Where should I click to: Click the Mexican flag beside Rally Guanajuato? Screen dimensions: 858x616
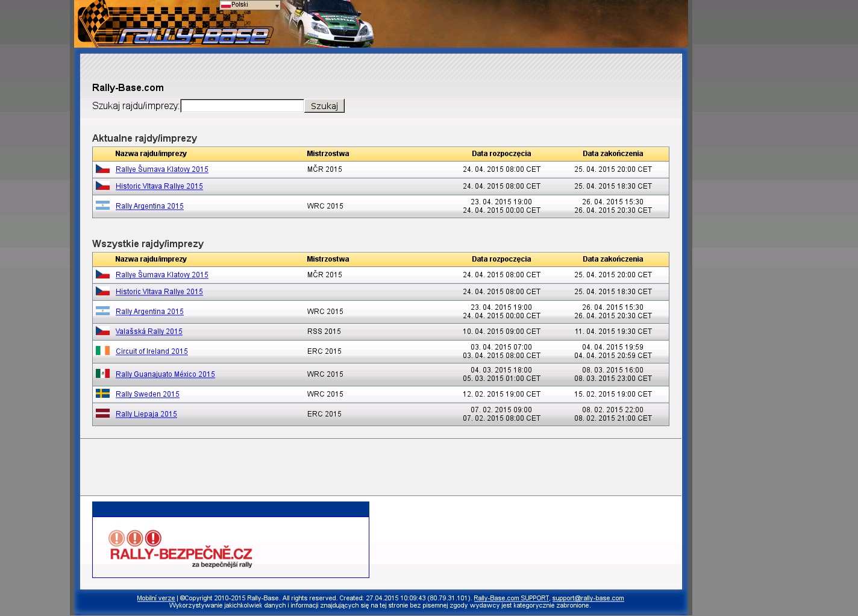[x=102, y=374]
